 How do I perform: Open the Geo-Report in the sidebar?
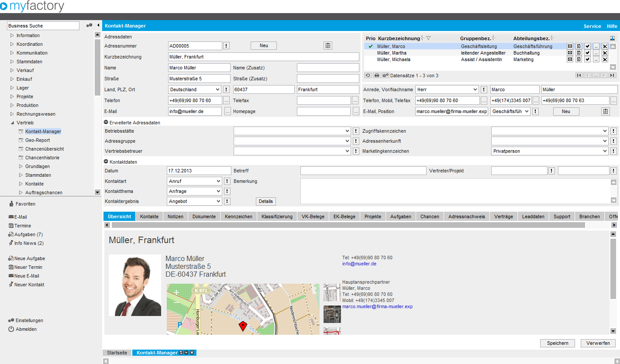[38, 140]
